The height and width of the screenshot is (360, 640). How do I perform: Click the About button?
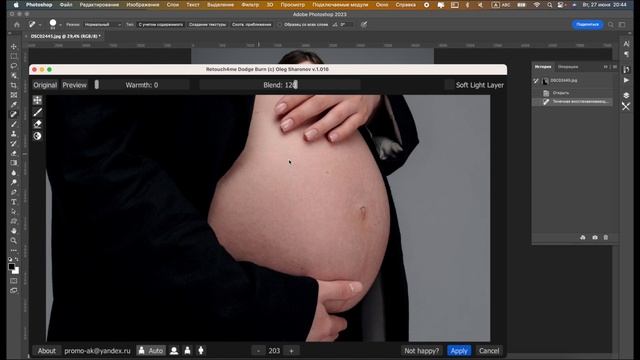click(x=47, y=351)
